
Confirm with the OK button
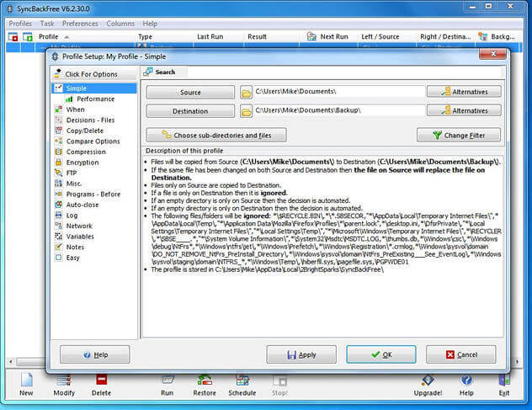[381, 354]
